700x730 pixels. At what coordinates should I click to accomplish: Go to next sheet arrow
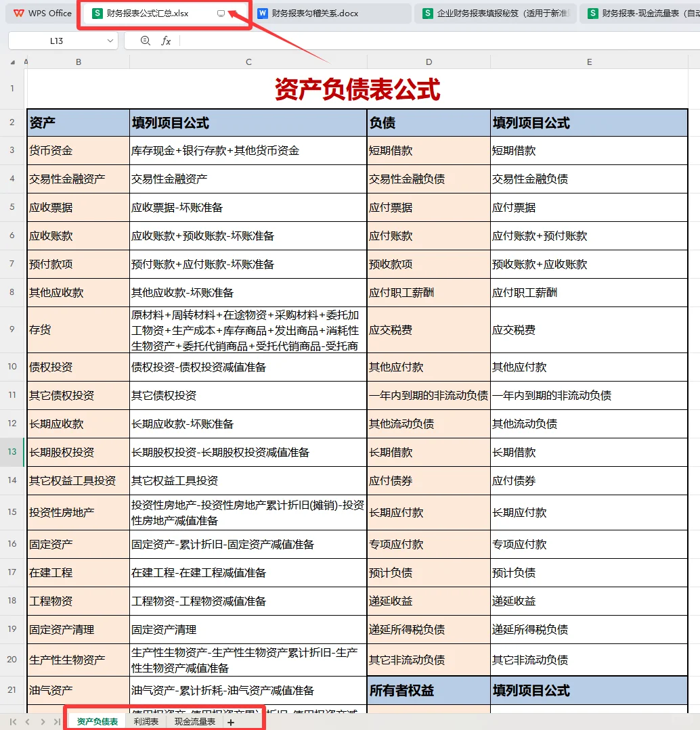tap(43, 722)
